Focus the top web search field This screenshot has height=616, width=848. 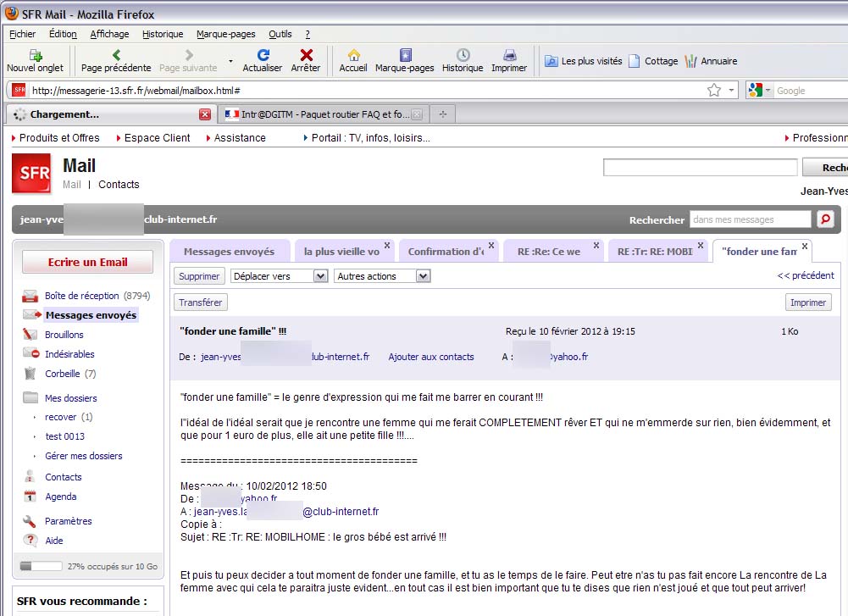point(700,167)
